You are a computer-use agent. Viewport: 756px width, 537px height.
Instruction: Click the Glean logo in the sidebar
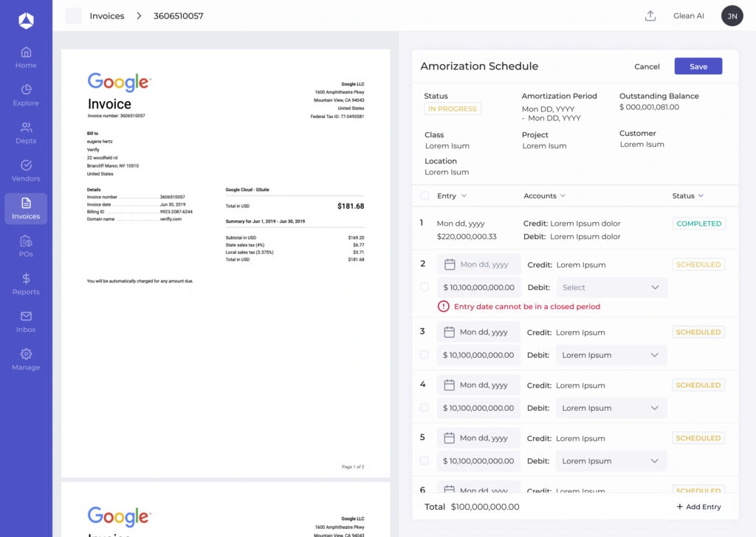(26, 20)
